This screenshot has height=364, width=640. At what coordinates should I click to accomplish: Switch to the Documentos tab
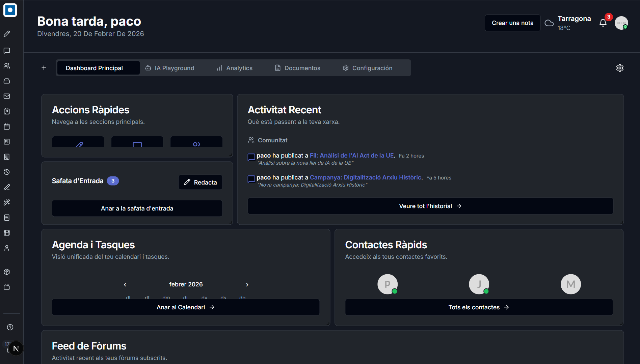[298, 68]
